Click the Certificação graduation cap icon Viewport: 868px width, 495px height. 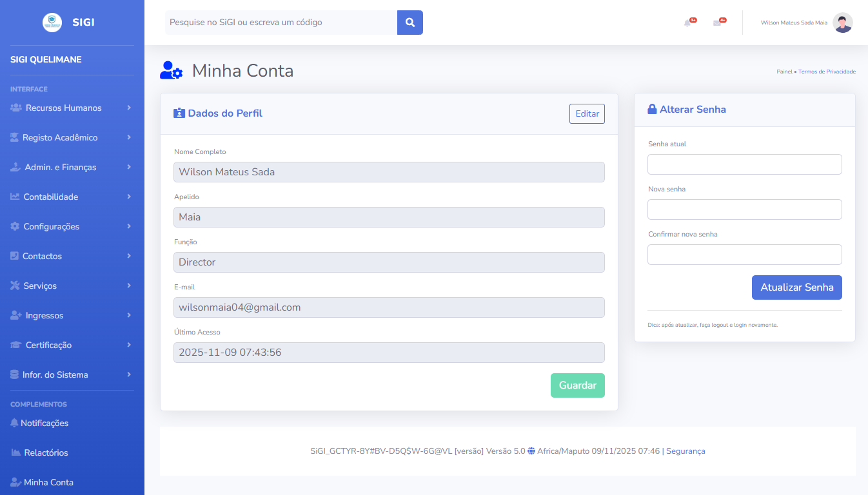[16, 345]
